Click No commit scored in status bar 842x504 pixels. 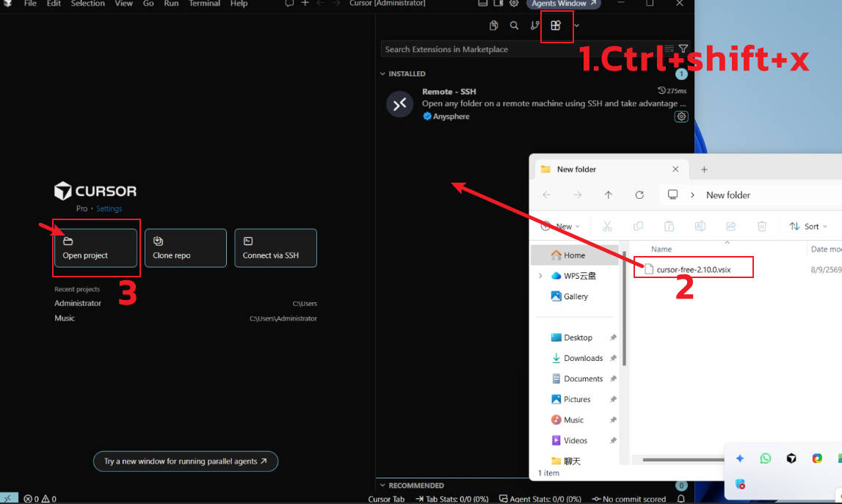pos(629,499)
